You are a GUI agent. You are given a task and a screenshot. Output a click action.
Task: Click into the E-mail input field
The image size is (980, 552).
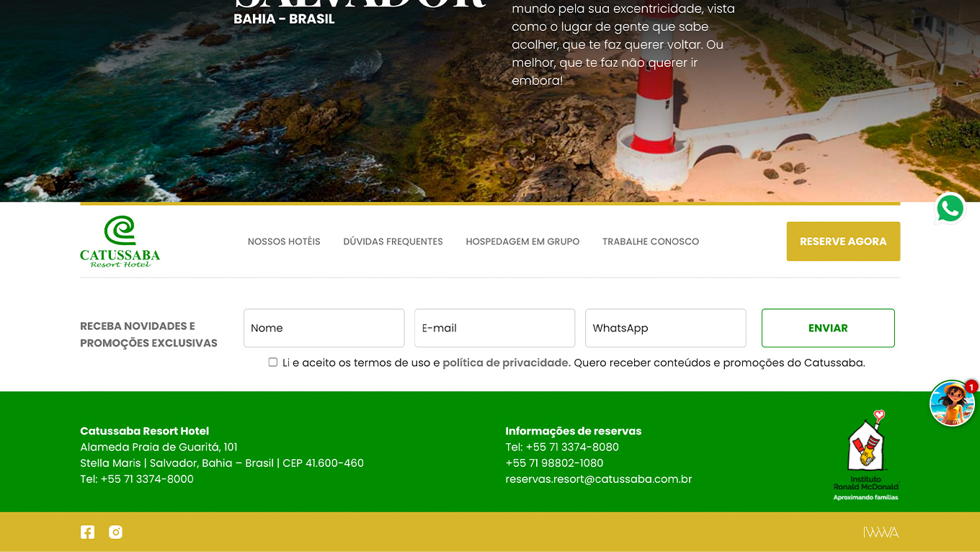(494, 328)
